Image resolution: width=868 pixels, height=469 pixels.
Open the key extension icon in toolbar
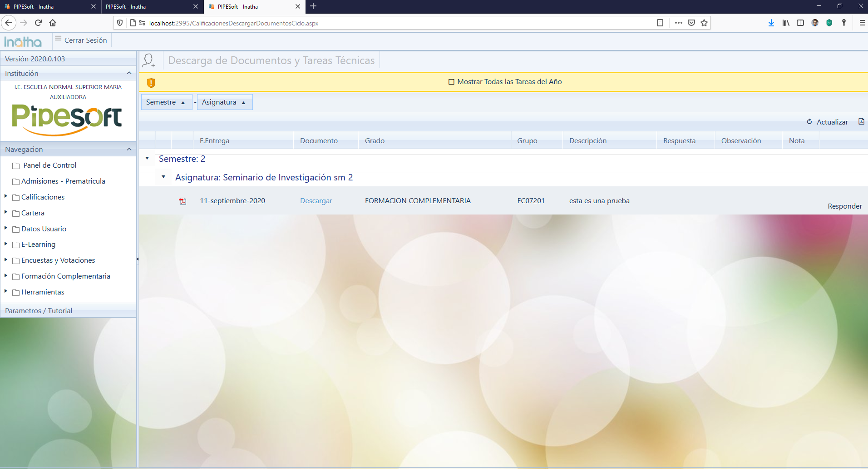point(844,23)
